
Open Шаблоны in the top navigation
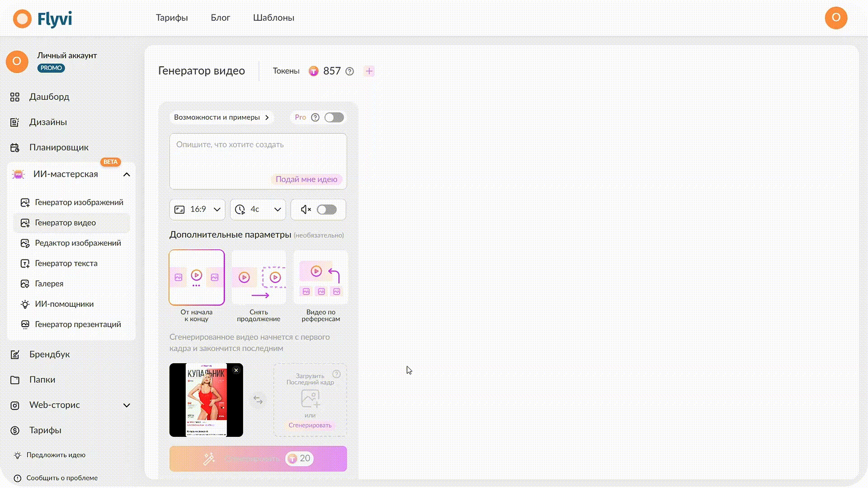tap(274, 18)
